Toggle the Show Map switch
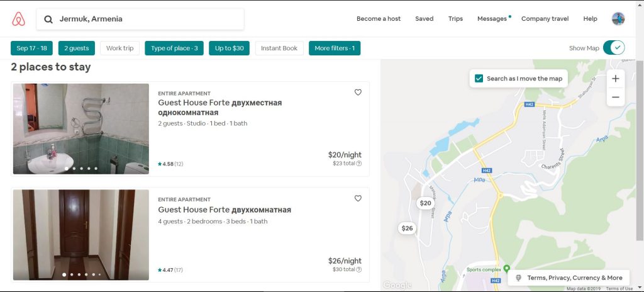This screenshot has width=644, height=292. [613, 48]
